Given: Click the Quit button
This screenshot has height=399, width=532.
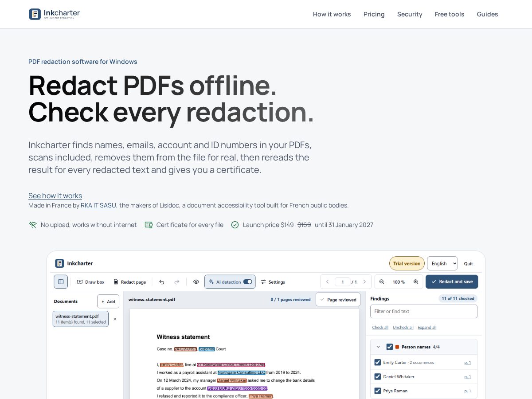Looking at the screenshot, I should tap(469, 263).
